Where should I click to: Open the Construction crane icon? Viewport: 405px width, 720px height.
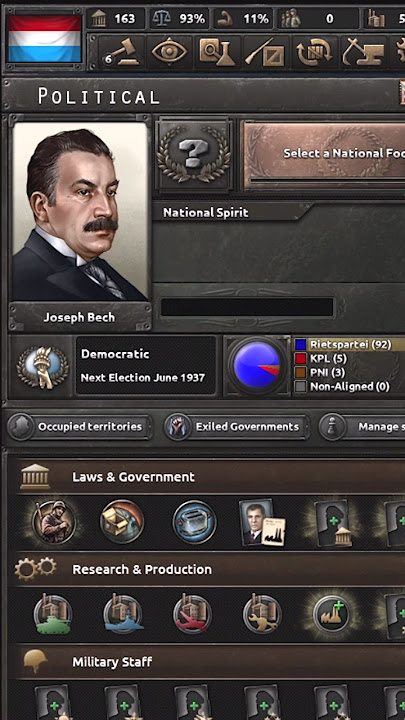tap(363, 51)
